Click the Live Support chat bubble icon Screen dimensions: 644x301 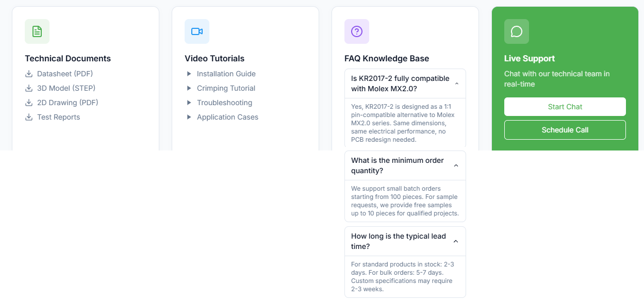click(517, 31)
